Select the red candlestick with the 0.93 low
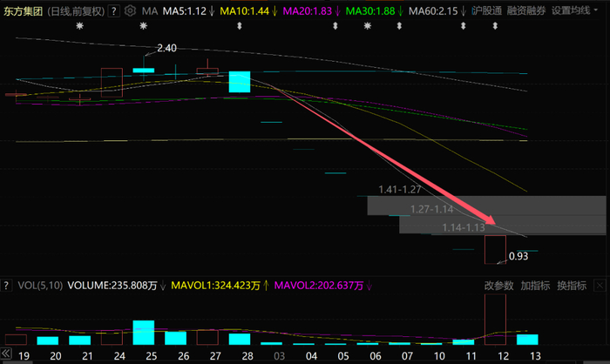This screenshot has height=364, width=610. click(x=495, y=248)
